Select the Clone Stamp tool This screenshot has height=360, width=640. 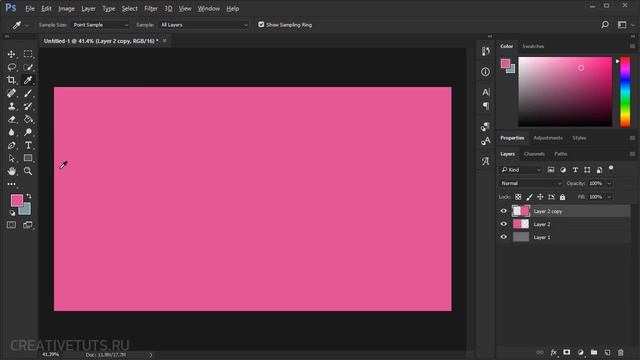pos(11,106)
